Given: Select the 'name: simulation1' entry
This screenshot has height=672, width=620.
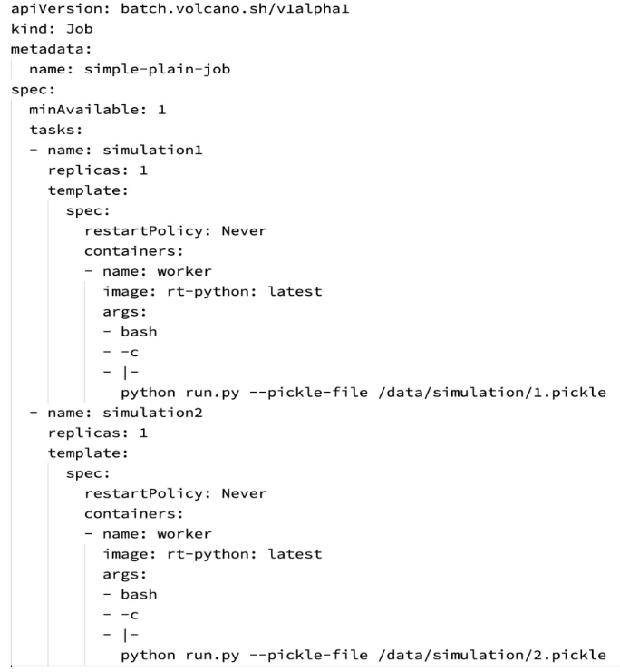Looking at the screenshot, I should tap(125, 150).
